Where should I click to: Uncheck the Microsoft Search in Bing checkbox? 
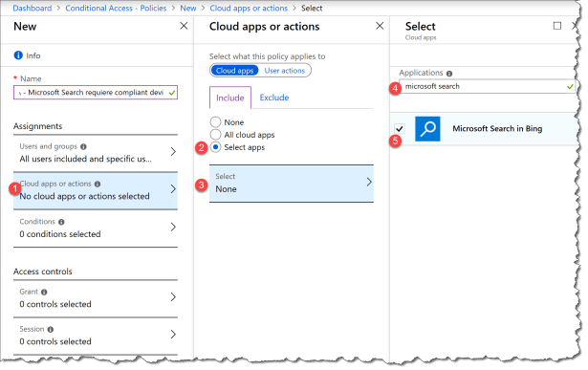[x=400, y=129]
